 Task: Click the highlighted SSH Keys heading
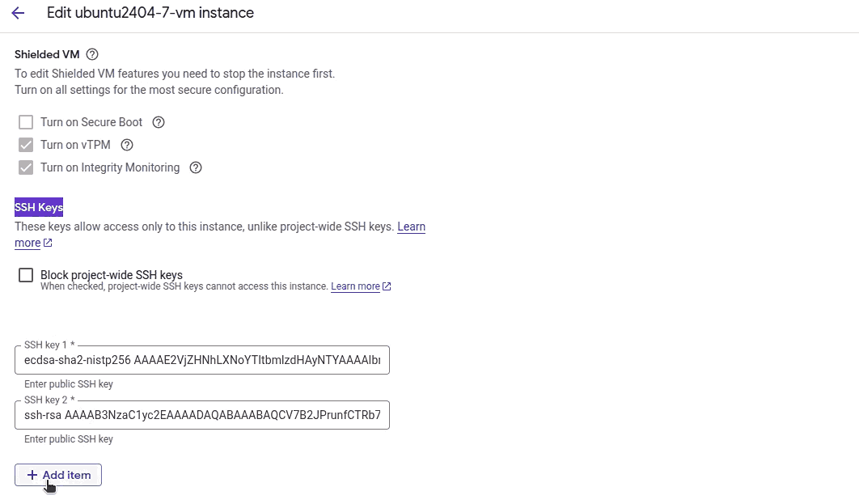39,207
